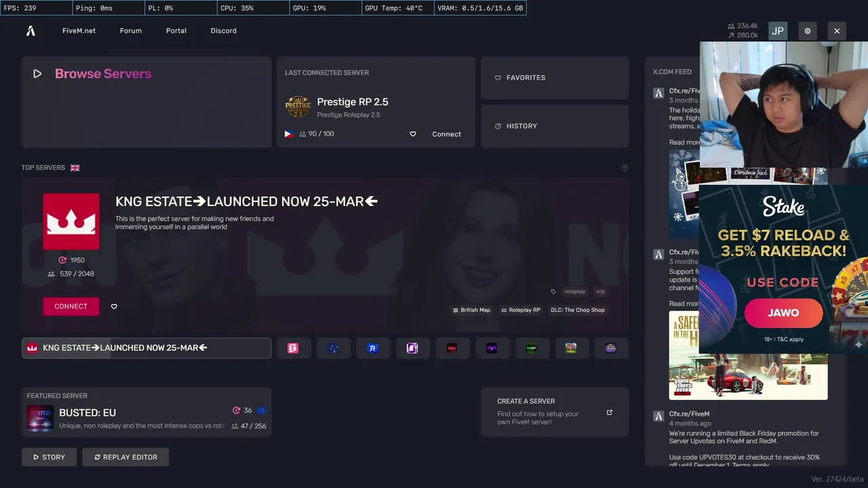Click the BUSTED: EU server thumbnail
Image resolution: width=868 pixels, height=488 pixels.
[x=40, y=418]
